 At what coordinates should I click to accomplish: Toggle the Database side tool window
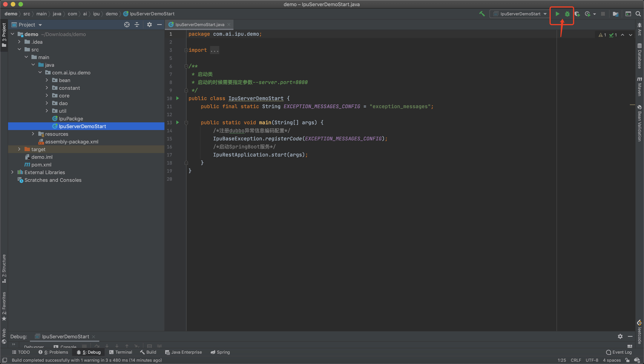click(639, 56)
